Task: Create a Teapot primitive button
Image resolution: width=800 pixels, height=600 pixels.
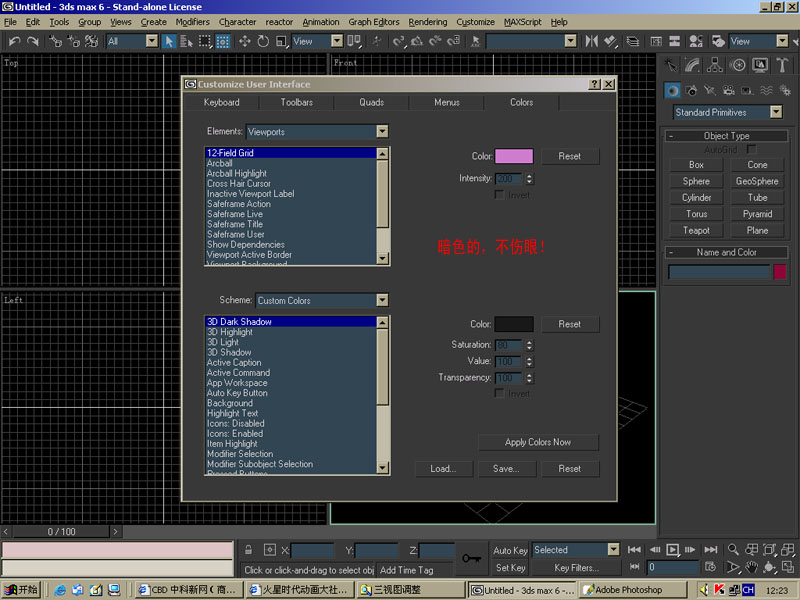Action: click(x=696, y=230)
